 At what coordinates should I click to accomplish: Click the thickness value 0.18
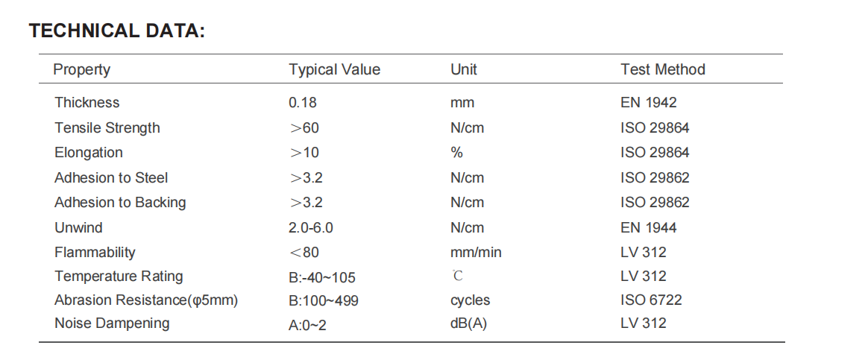click(302, 103)
